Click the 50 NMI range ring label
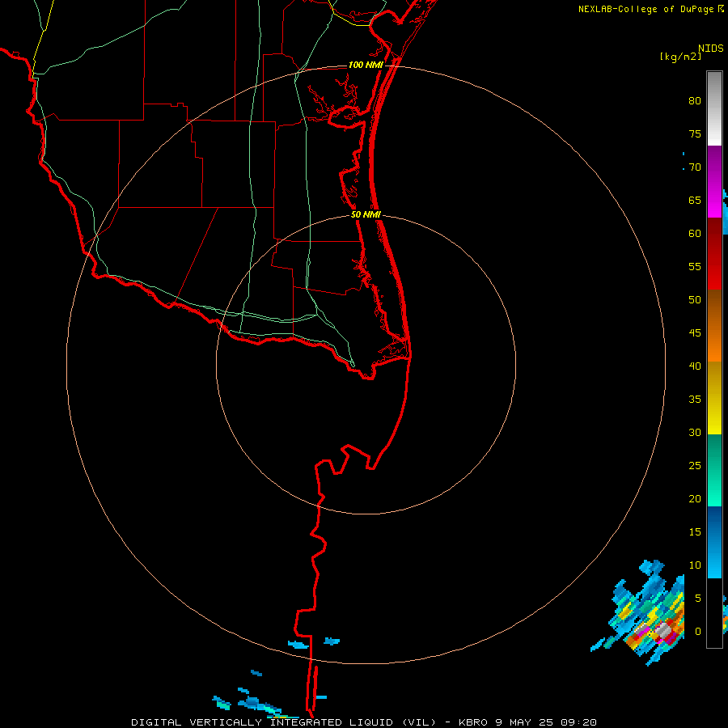This screenshot has height=728, width=728. 366,214
